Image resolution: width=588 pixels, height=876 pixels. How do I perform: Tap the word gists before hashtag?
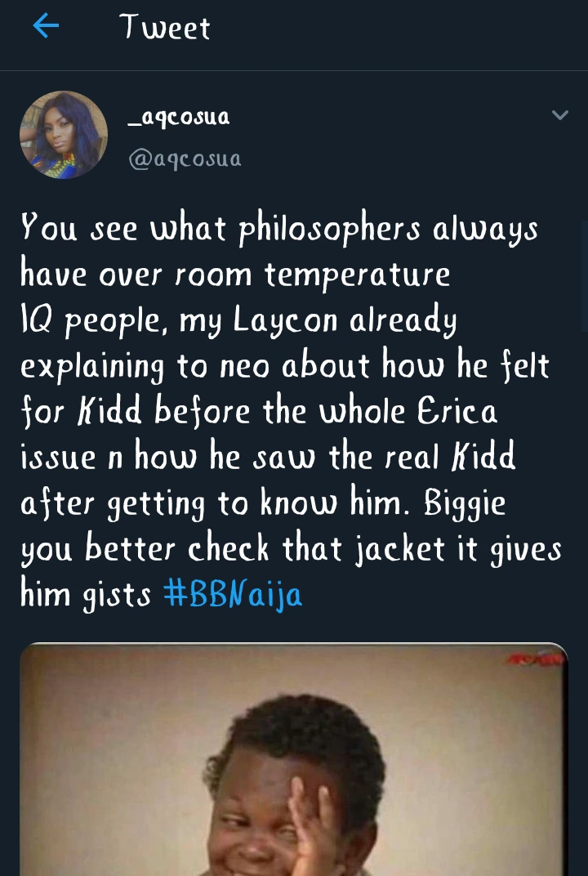tap(117, 596)
